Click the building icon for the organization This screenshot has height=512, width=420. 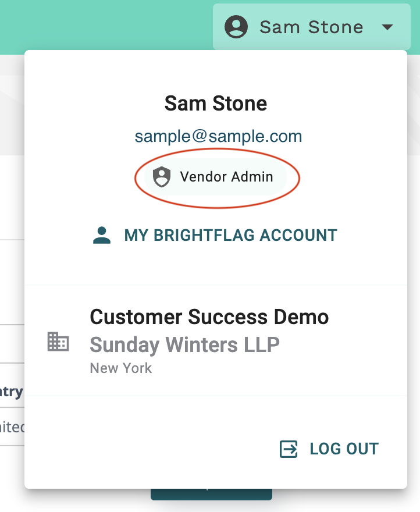coord(58,342)
